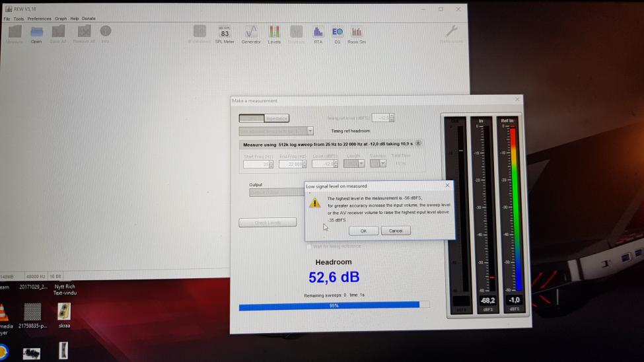The height and width of the screenshot is (362, 644).
Task: Adjust the End Freq stepper arrows
Action: coord(304,164)
